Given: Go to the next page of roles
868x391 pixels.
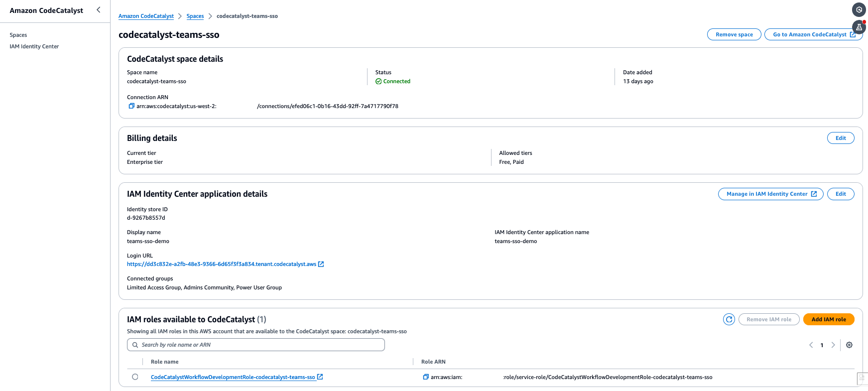Looking at the screenshot, I should (833, 345).
